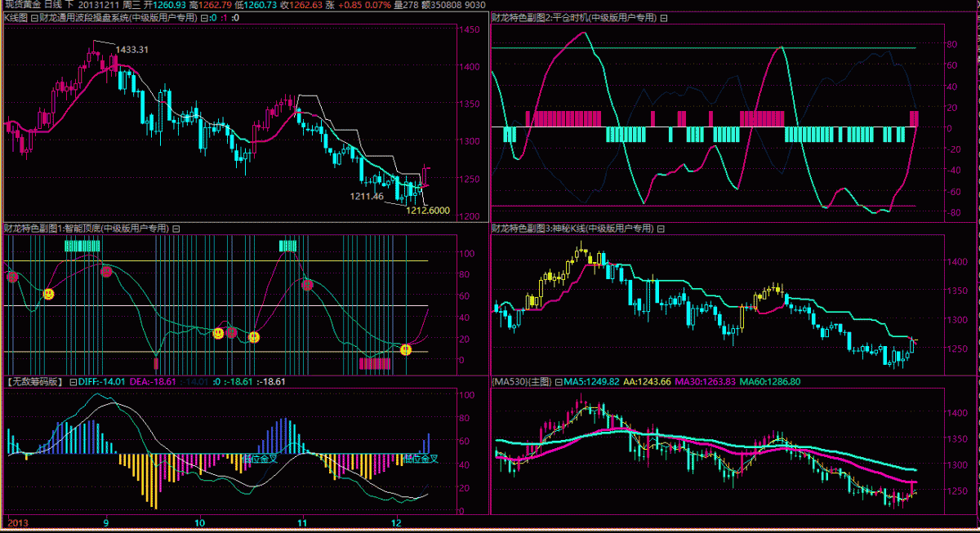
Task: Click the turnover figure 额350808
Action: pos(441,6)
